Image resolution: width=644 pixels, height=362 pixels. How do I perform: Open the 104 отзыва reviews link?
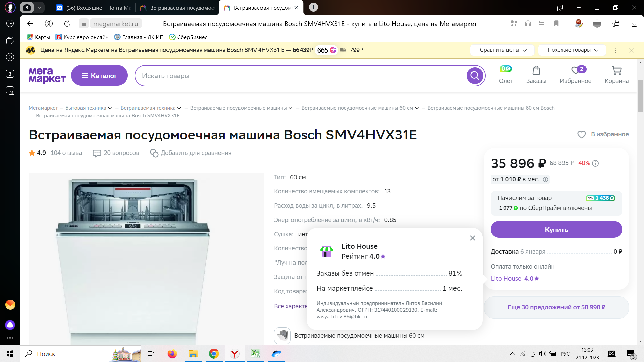(66, 153)
